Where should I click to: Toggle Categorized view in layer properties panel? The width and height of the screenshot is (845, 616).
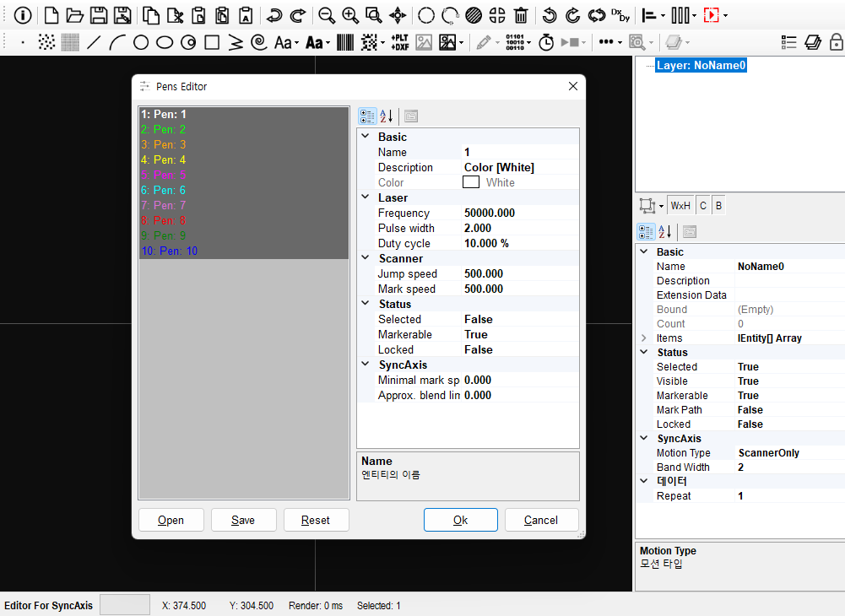pyautogui.click(x=646, y=232)
